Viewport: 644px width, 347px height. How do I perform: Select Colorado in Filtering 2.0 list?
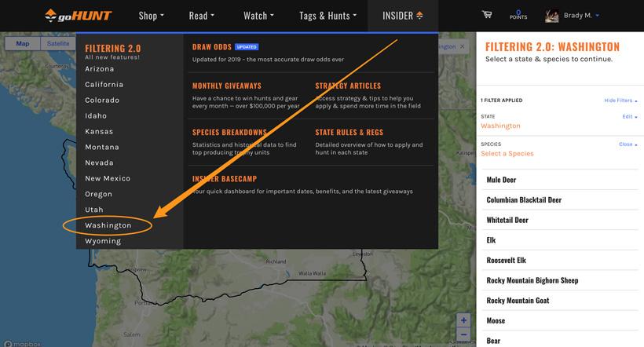pyautogui.click(x=102, y=100)
